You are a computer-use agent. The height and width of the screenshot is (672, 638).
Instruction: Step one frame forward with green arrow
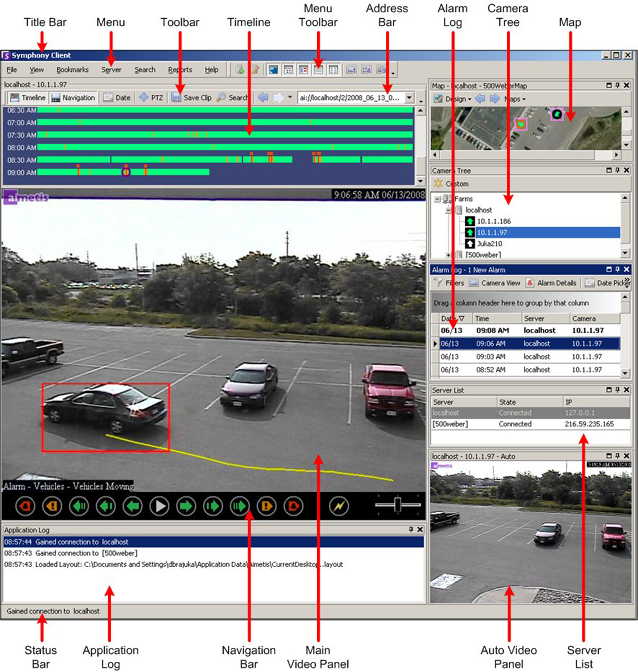(x=186, y=506)
